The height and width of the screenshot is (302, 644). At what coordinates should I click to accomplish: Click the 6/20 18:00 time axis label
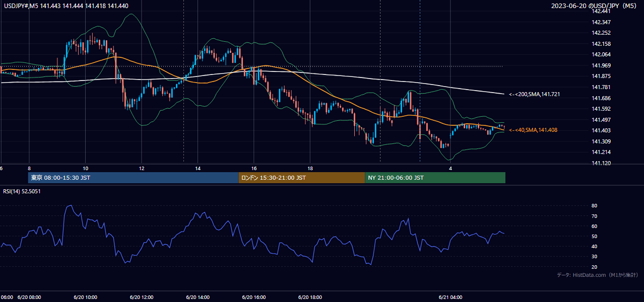(x=310, y=297)
